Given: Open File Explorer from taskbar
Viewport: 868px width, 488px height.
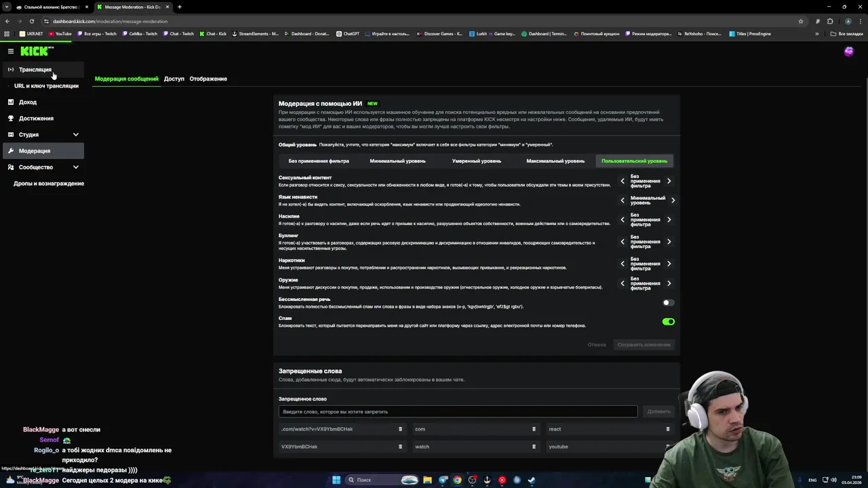Looking at the screenshot, I should [427, 480].
